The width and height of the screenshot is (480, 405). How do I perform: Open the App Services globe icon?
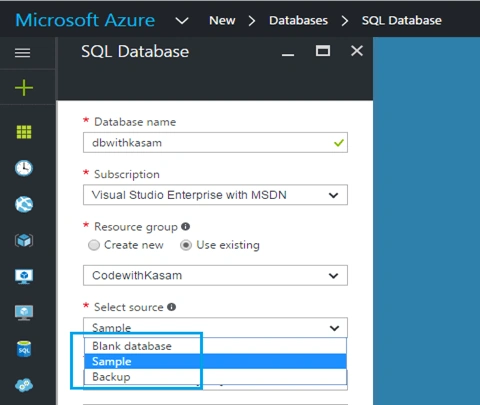(24, 204)
